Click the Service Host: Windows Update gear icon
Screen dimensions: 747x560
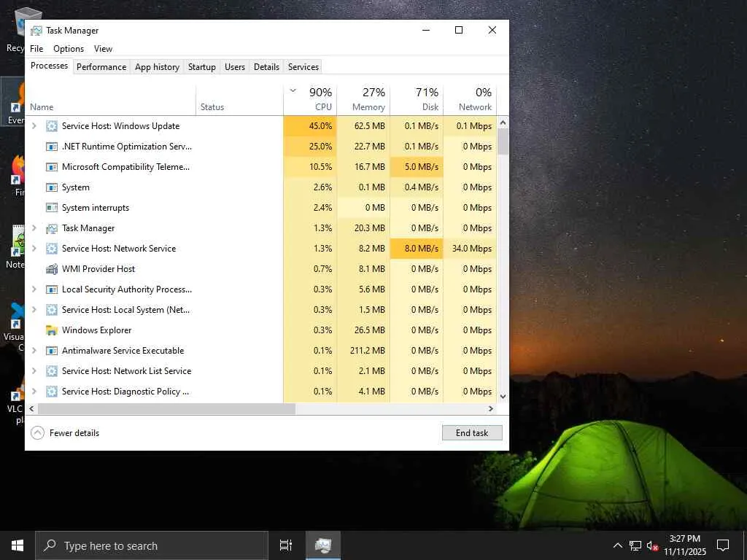(x=52, y=126)
